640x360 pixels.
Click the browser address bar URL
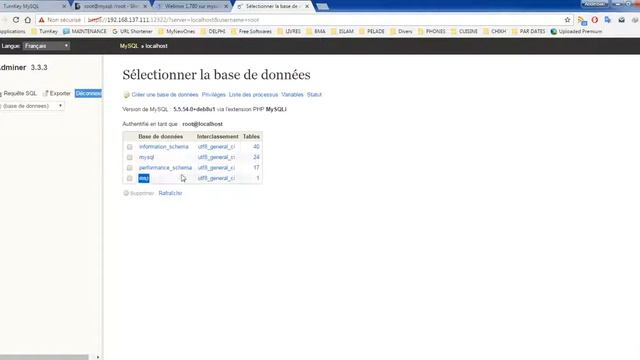tap(173, 20)
